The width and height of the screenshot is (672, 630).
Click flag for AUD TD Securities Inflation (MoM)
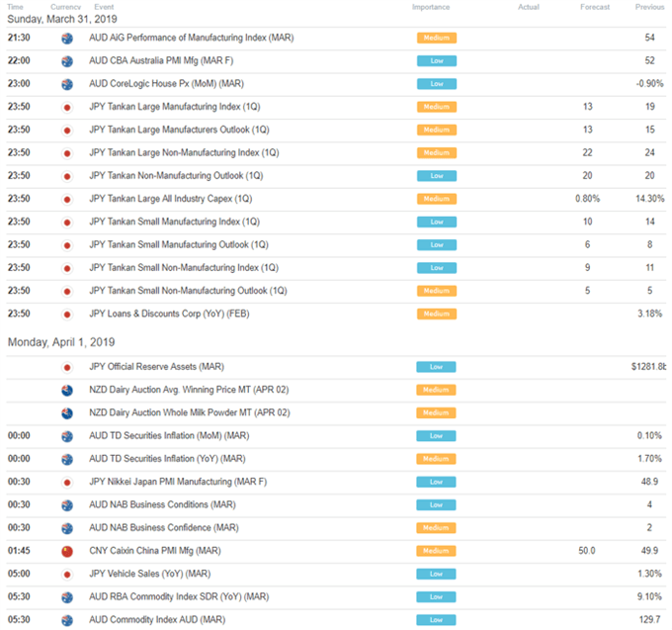click(67, 436)
